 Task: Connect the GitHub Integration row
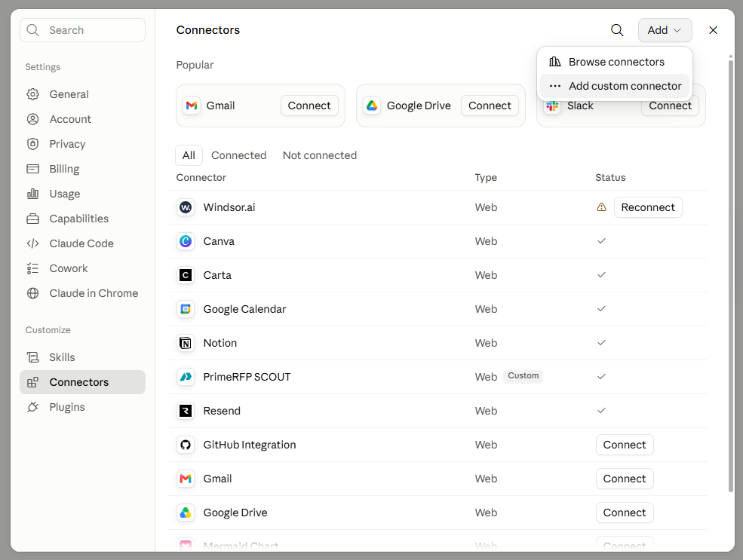click(x=625, y=445)
